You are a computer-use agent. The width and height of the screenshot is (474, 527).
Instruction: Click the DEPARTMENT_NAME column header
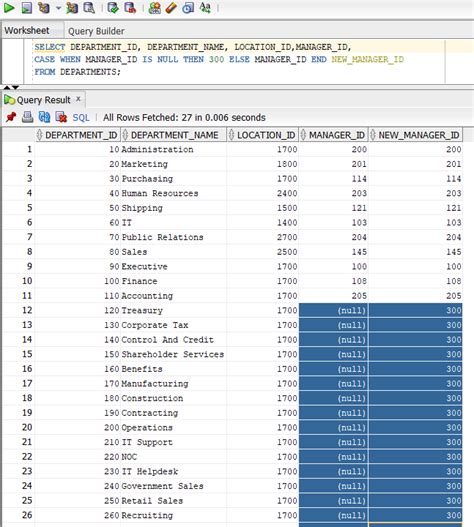(173, 135)
